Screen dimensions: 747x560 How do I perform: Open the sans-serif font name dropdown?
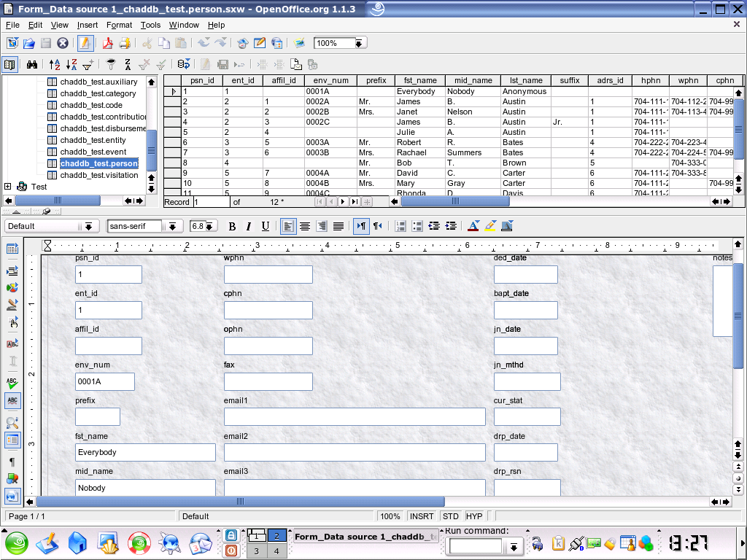click(x=173, y=226)
